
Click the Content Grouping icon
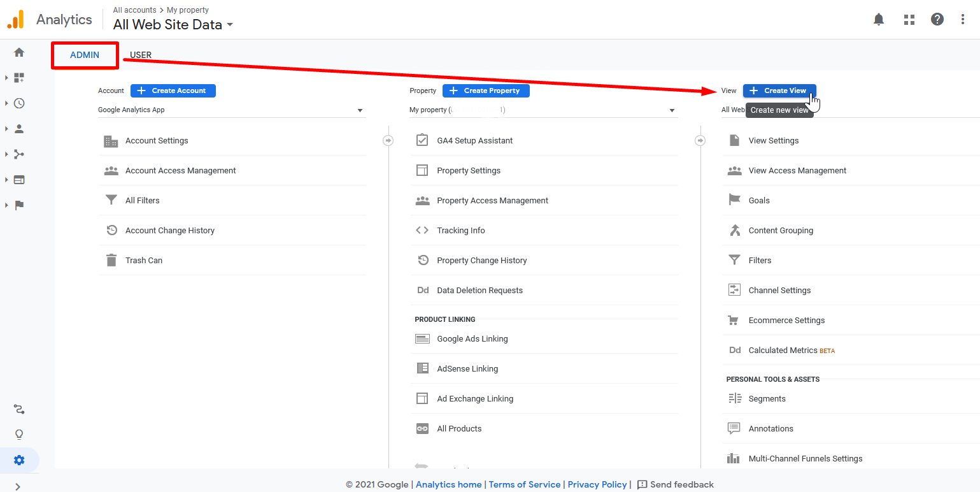pos(735,230)
